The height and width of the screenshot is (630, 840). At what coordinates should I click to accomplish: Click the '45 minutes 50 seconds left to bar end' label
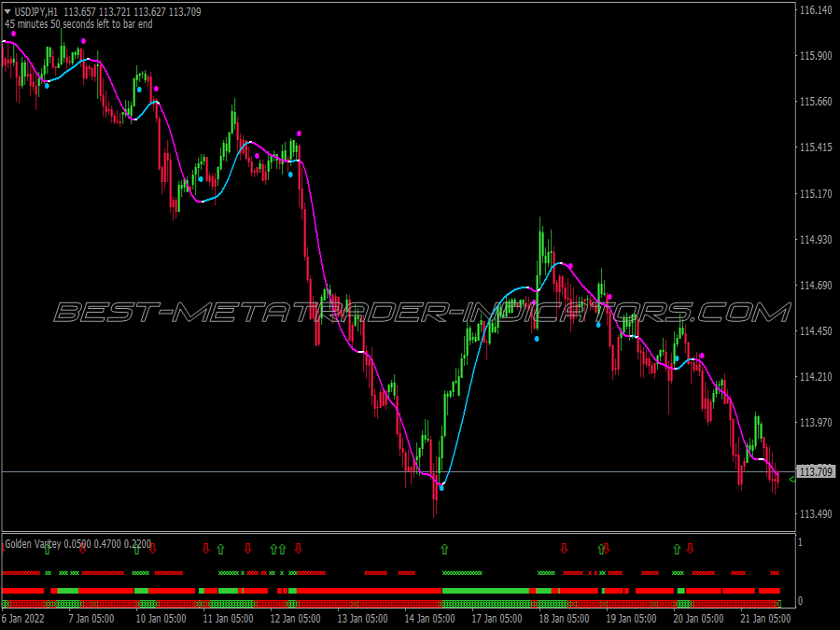tap(78, 24)
